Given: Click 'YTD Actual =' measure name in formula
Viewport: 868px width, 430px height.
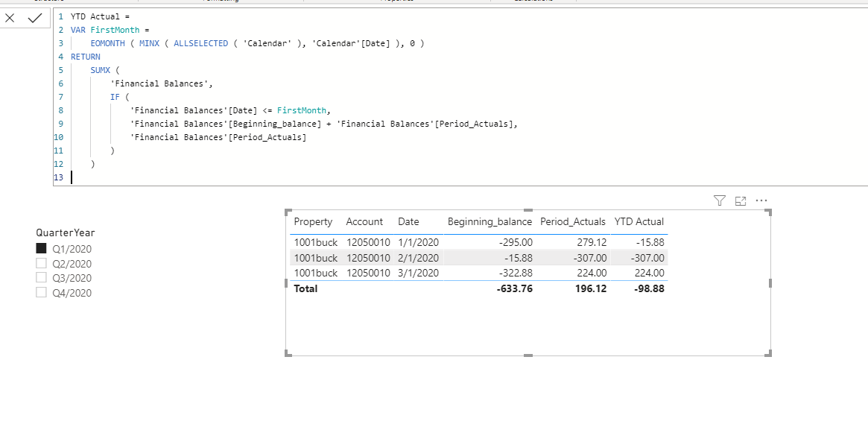Looking at the screenshot, I should [x=100, y=16].
